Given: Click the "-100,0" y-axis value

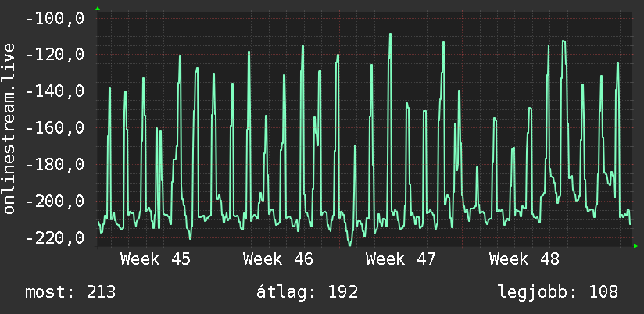Looking at the screenshot, I should tap(55, 19).
